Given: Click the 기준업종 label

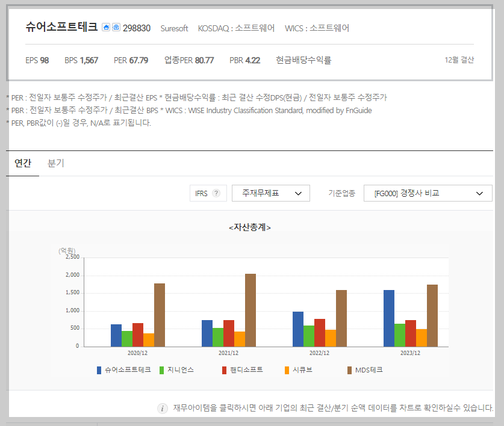Looking at the screenshot, I should coord(341,193).
